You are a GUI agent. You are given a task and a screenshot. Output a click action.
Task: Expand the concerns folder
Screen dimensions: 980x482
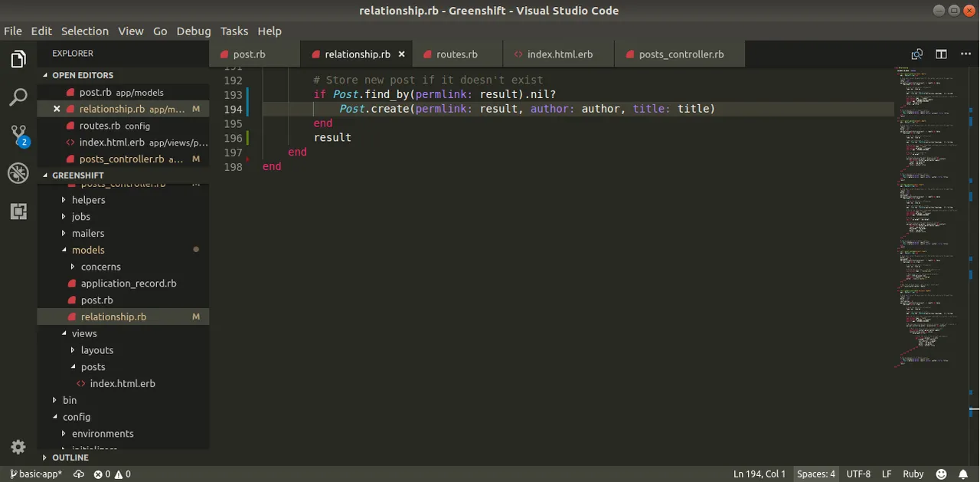coord(73,267)
